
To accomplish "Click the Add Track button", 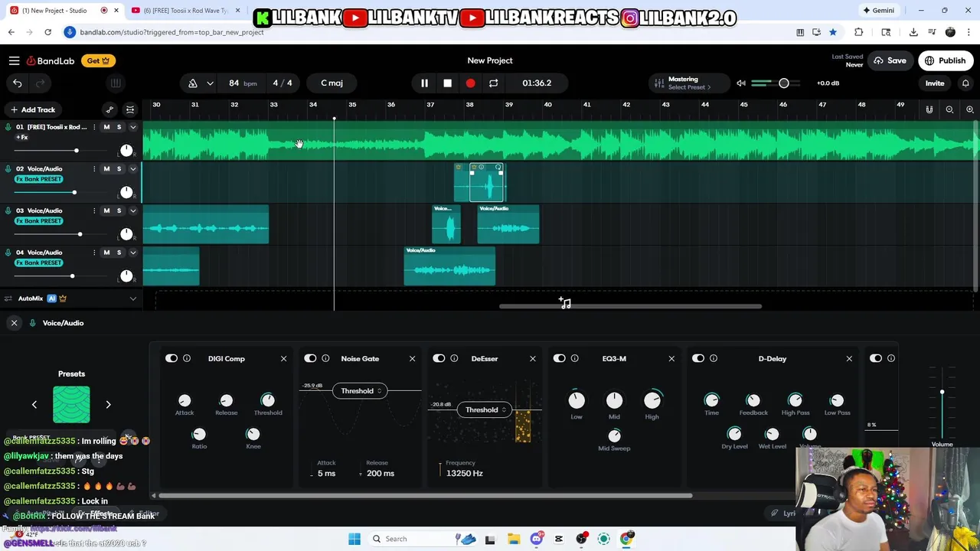I will (32, 109).
